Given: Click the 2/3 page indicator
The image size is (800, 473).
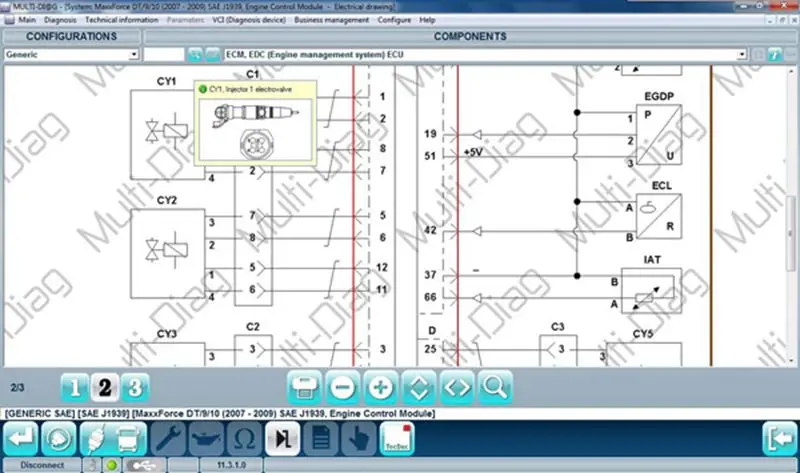Looking at the screenshot, I should click(17, 388).
